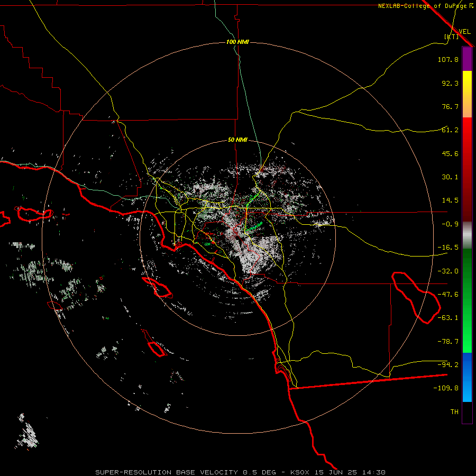Click the 30.1 velocity scale value
The width and height of the screenshot is (476, 476).
pos(450,177)
